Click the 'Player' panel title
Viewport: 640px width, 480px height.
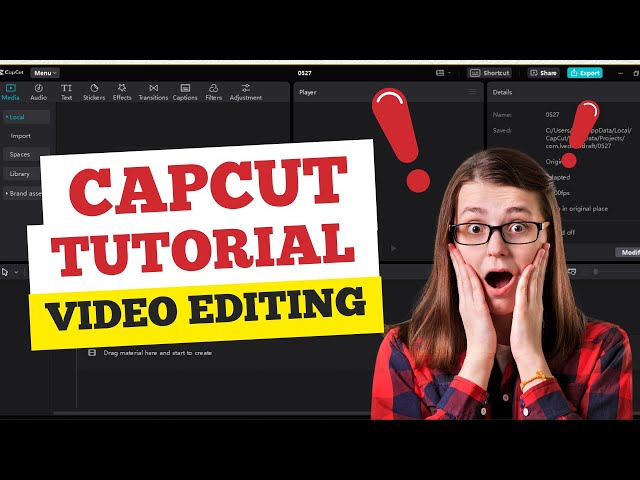pyautogui.click(x=308, y=92)
